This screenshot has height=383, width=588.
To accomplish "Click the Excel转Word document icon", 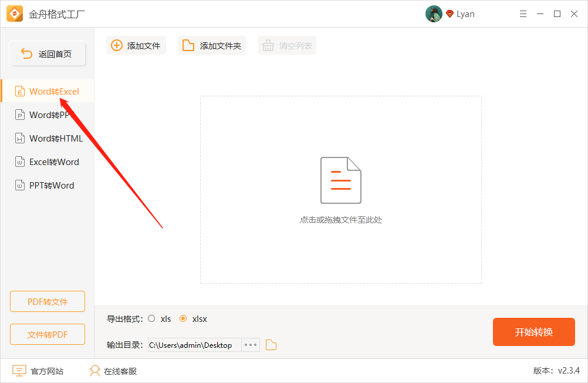I will click(x=20, y=162).
